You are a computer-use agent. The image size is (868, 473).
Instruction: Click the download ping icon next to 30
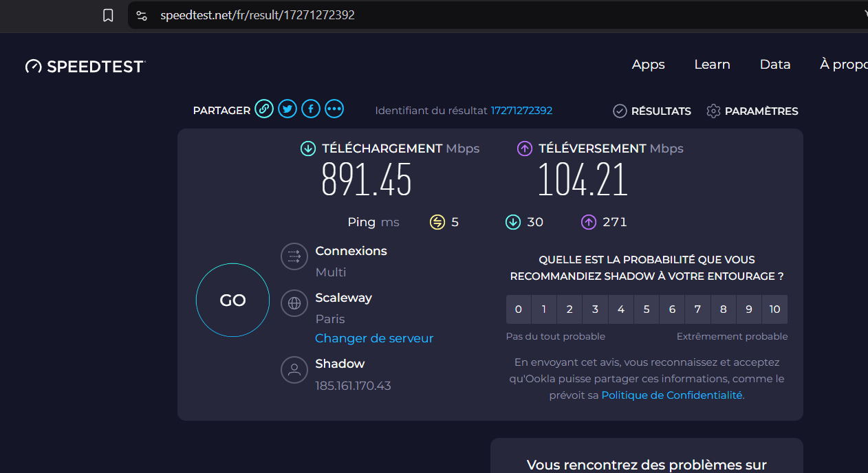coord(513,222)
